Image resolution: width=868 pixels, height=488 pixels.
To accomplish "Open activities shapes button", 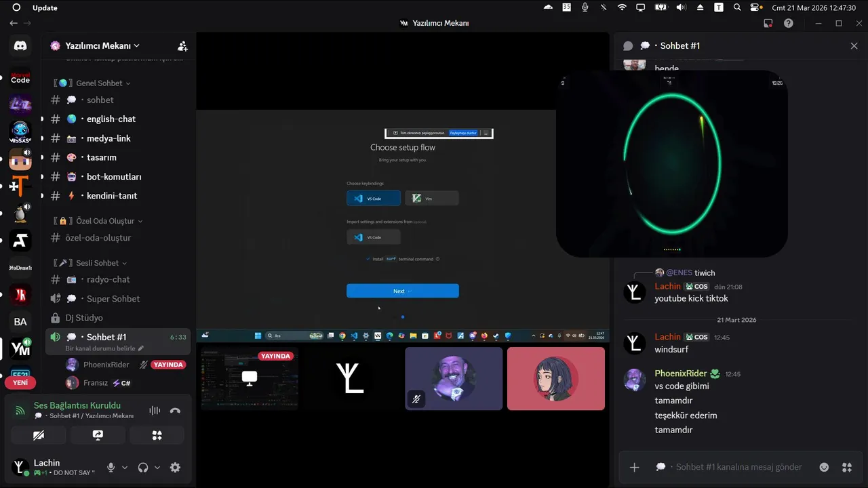I will 157,435.
